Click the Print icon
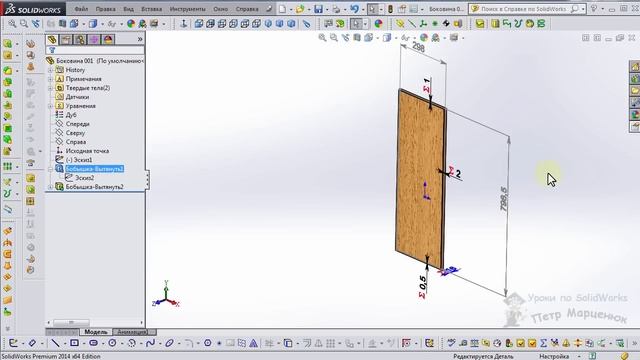The width and height of the screenshot is (640, 360). point(336,9)
